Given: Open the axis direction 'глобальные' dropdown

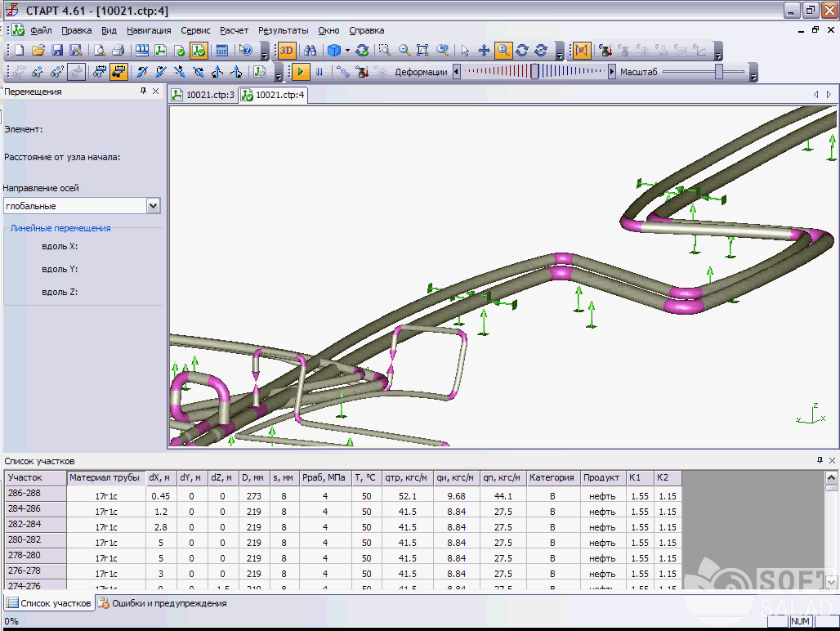Looking at the screenshot, I should point(153,206).
